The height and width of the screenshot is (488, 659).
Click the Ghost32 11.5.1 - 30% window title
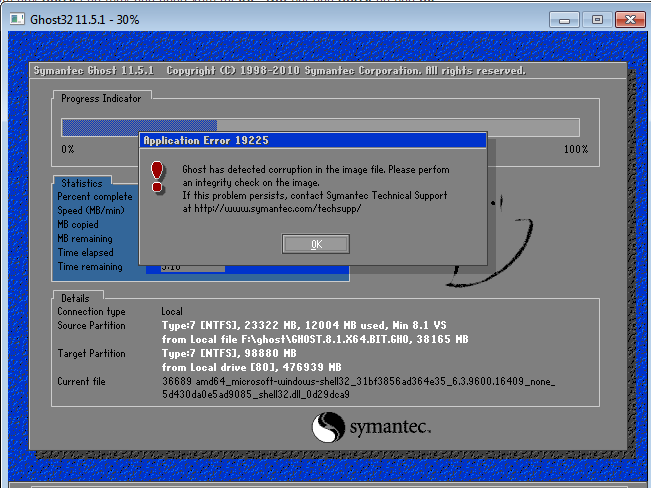click(84, 20)
